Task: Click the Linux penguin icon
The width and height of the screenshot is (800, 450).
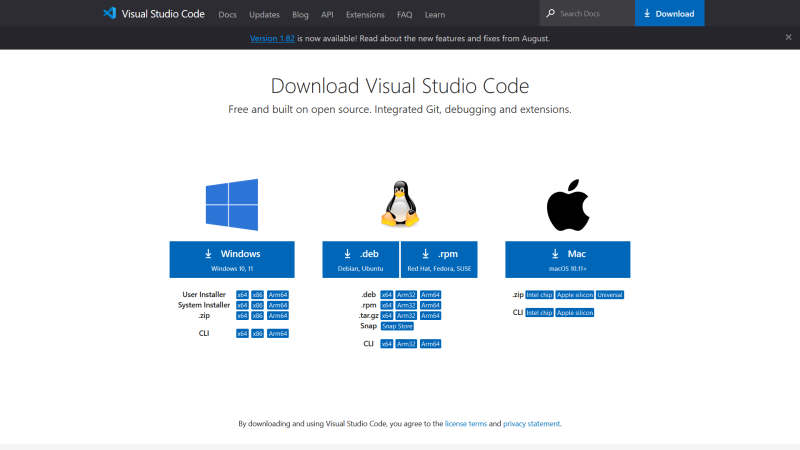Action: (399, 204)
